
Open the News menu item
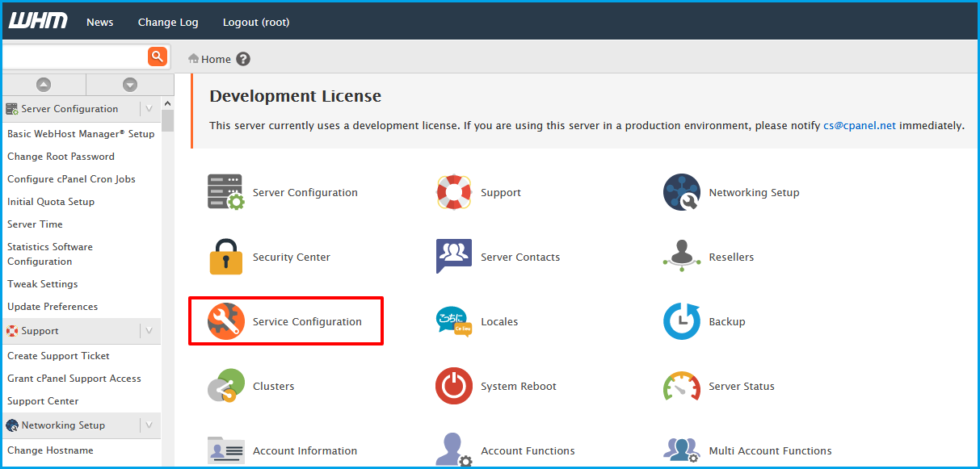point(99,22)
